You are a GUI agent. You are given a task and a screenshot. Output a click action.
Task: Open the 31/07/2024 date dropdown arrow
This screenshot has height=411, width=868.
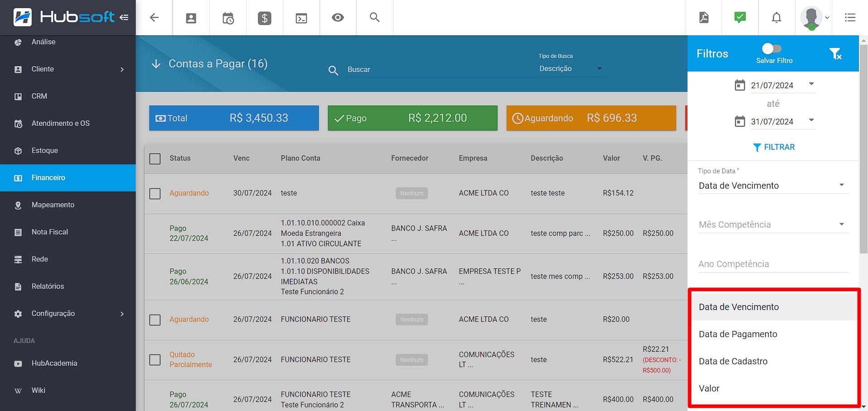[x=811, y=120]
